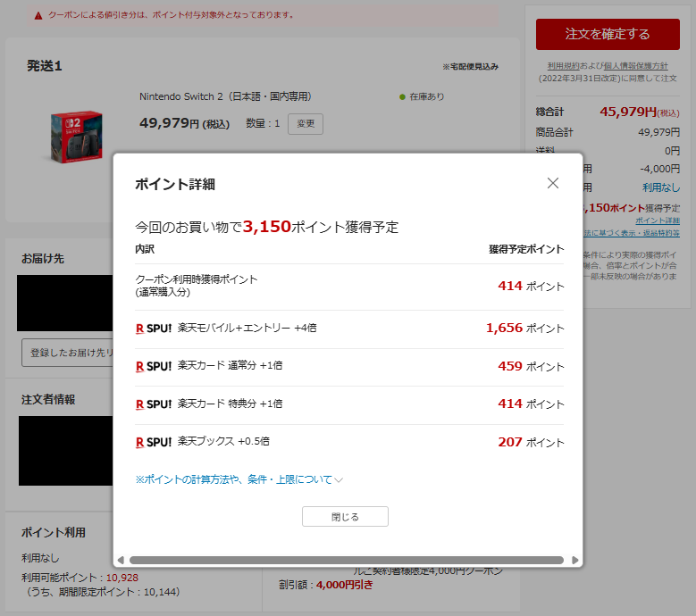The image size is (696, 616).
Task: Click the 楽天モバイル+エントリー +4倍 label
Action: click(247, 328)
